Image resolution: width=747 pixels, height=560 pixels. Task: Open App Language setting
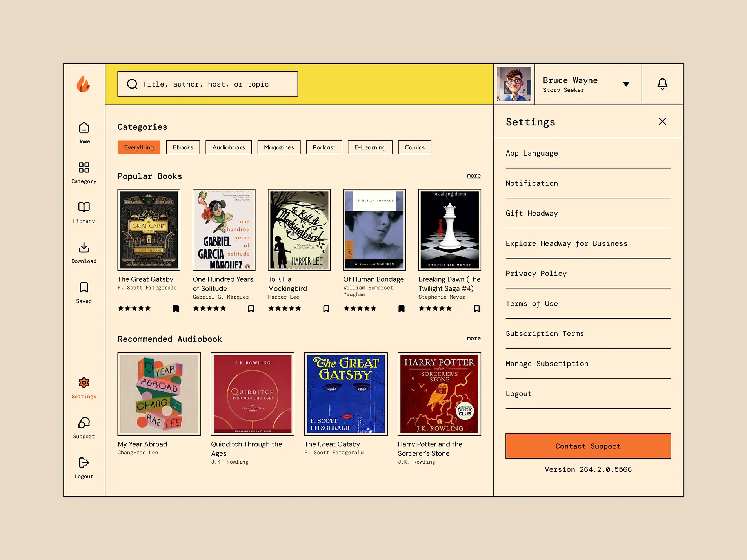pyautogui.click(x=588, y=153)
